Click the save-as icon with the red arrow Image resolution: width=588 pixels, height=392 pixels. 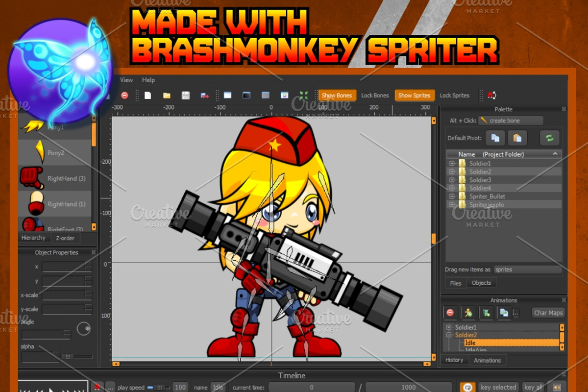click(x=205, y=96)
